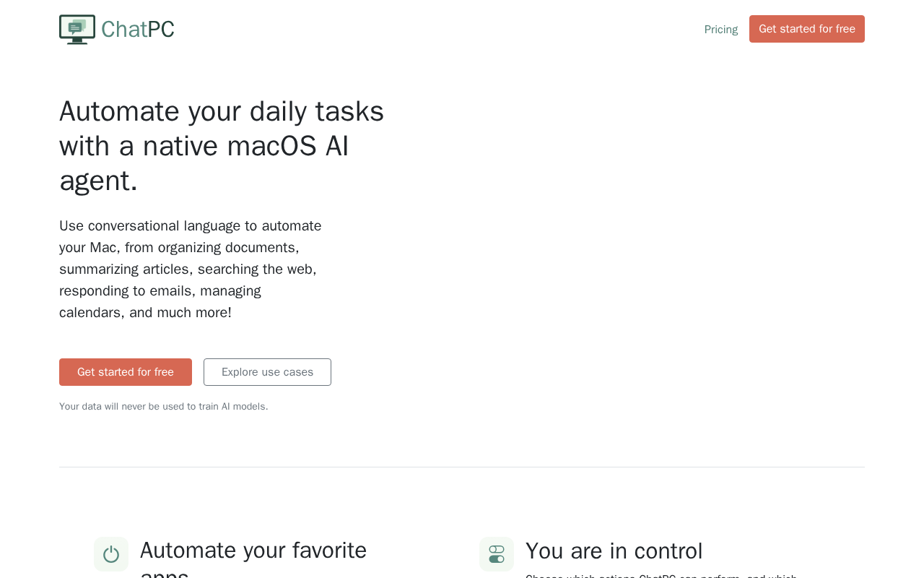Click the dark PC part of the logo text
This screenshot has width=924, height=578.
(161, 30)
